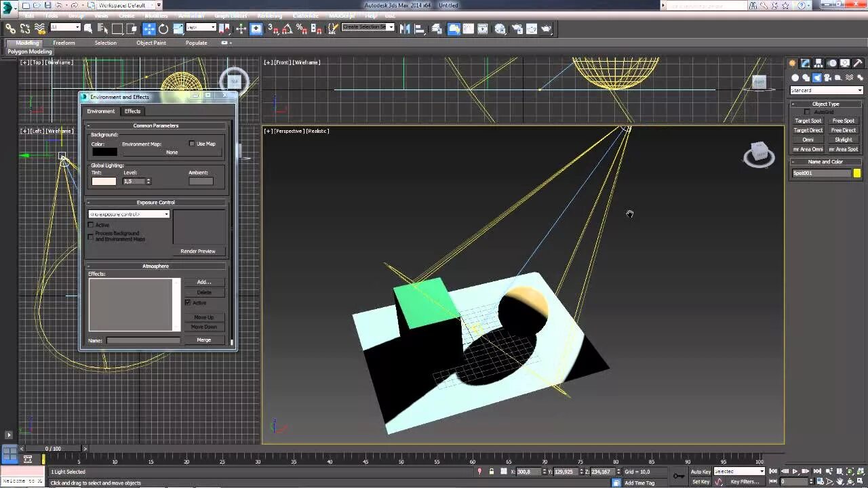Viewport: 868px width, 488px height.
Task: Collapse the Name and Color rollout
Action: click(825, 162)
